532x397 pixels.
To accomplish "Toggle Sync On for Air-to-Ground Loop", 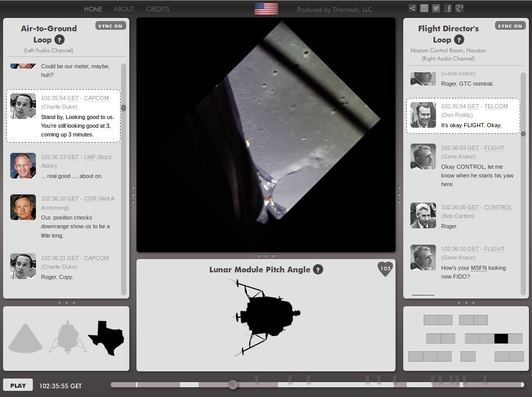I will [x=110, y=26].
